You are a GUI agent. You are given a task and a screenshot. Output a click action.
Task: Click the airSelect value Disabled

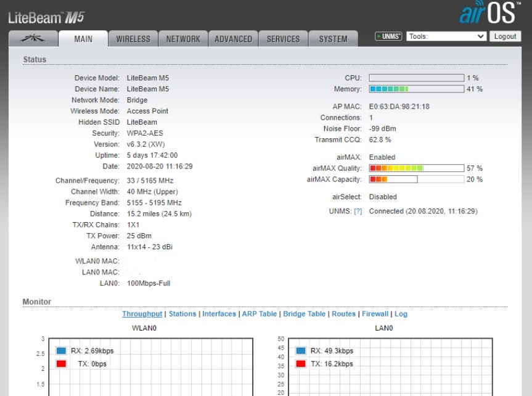pos(383,197)
